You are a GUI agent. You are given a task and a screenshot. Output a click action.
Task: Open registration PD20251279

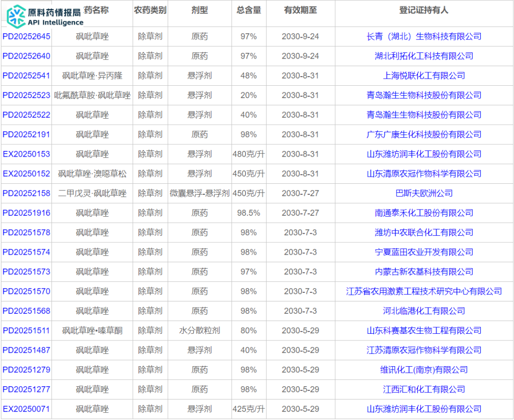pyautogui.click(x=26, y=370)
